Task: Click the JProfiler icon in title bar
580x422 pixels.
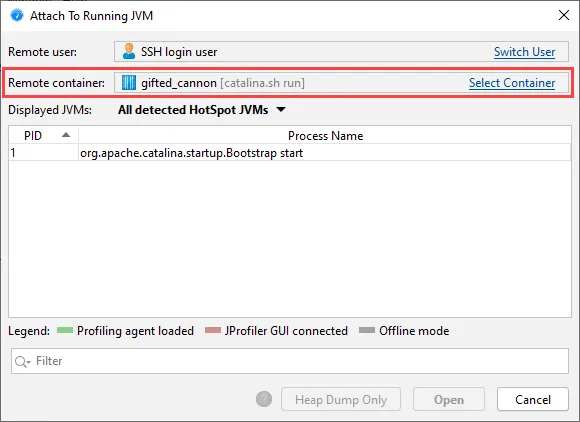Action: pyautogui.click(x=17, y=16)
